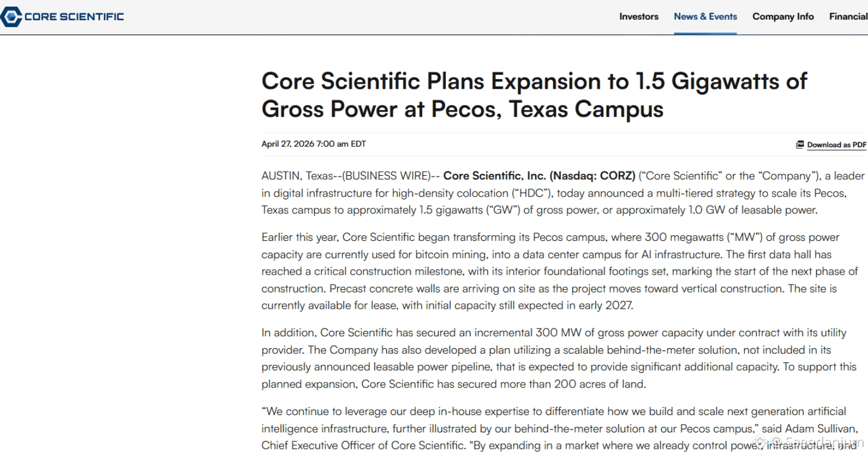Click bold text "Core Scientific, Inc. (Nasdaq: CORZ)"
868x456 pixels.
tap(539, 176)
